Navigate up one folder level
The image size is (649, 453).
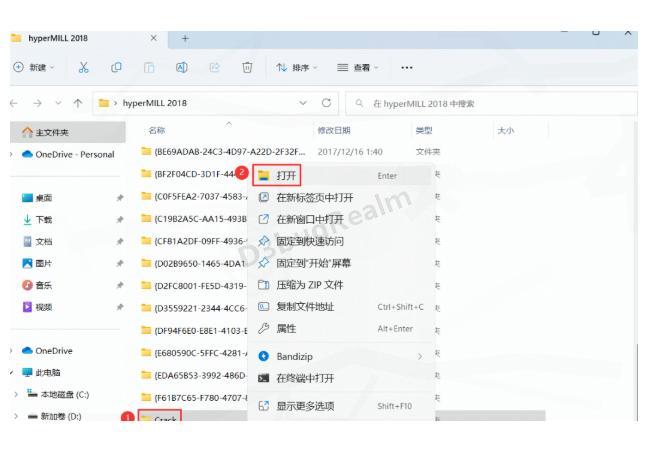coord(78,103)
